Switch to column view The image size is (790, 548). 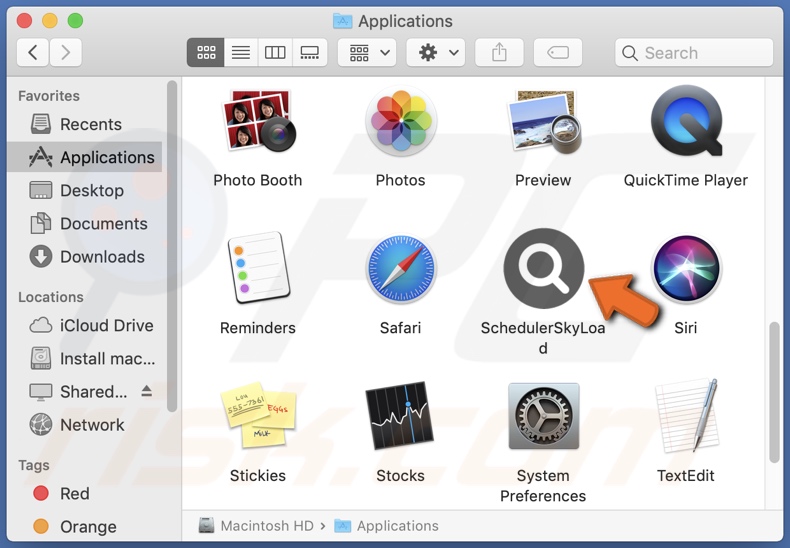275,52
